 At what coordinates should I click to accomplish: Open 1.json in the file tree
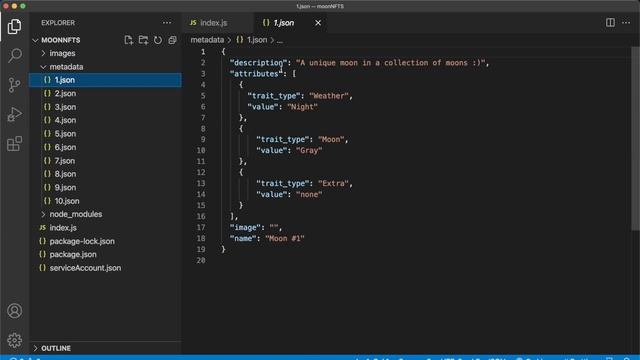[105, 80]
